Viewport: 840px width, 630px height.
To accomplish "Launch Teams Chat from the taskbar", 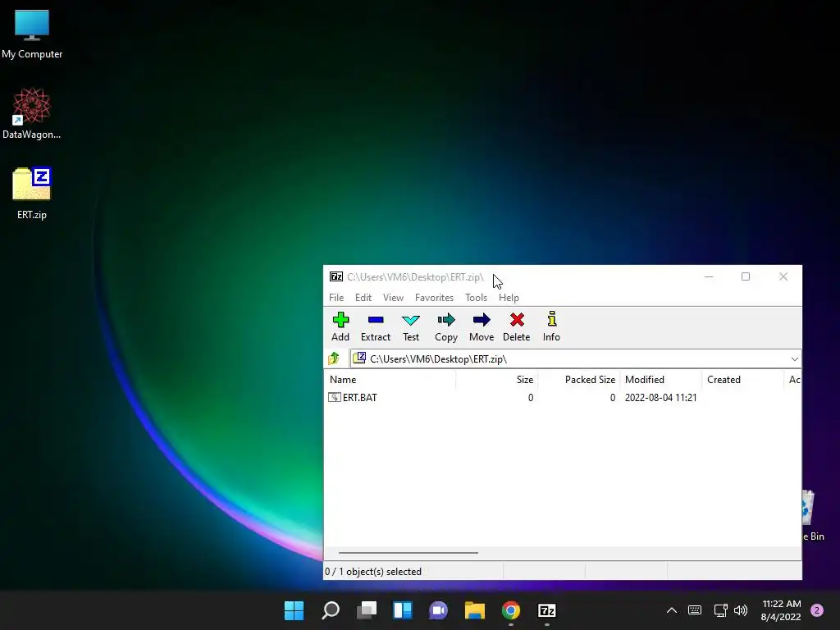I will point(438,610).
